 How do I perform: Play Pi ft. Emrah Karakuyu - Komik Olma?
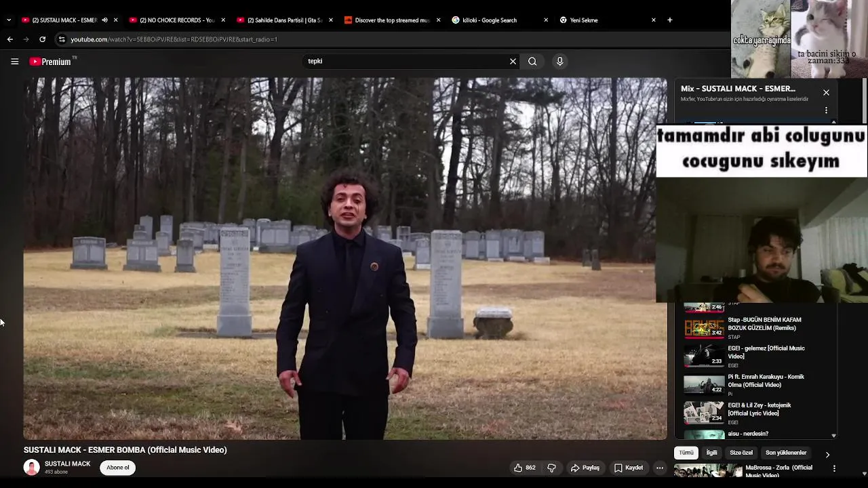(x=766, y=381)
